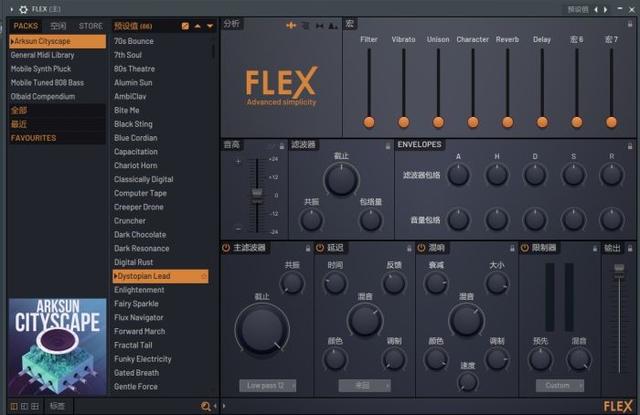Viewport: 640px width, 415px height.
Task: Toggle the filter panel lock icon
Action: pyautogui.click(x=388, y=146)
